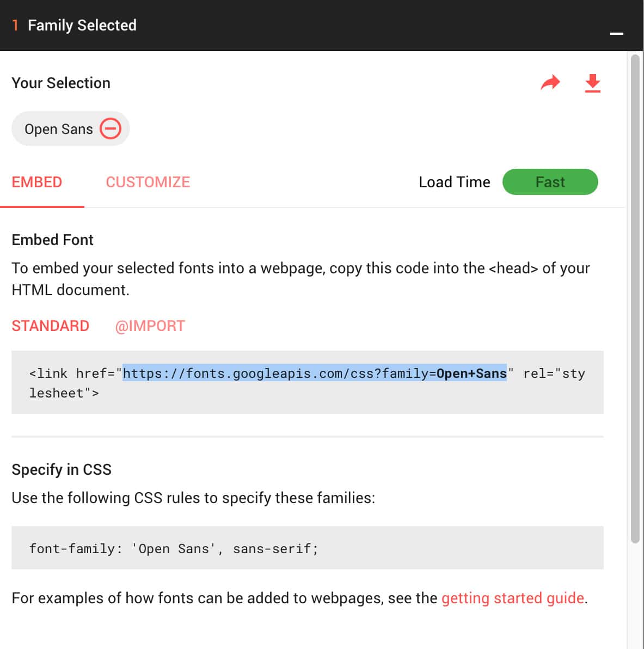The width and height of the screenshot is (644, 649).
Task: Click the Load Time label
Action: click(454, 182)
